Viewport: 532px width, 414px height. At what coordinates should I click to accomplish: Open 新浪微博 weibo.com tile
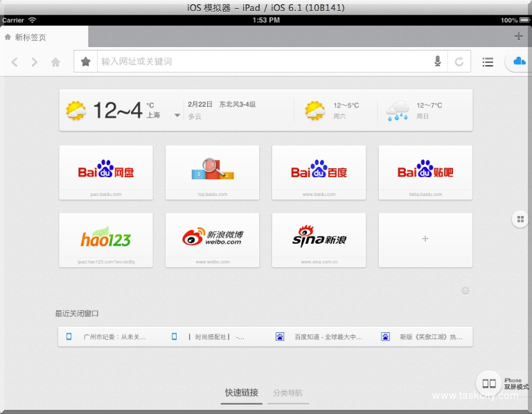pos(213,240)
